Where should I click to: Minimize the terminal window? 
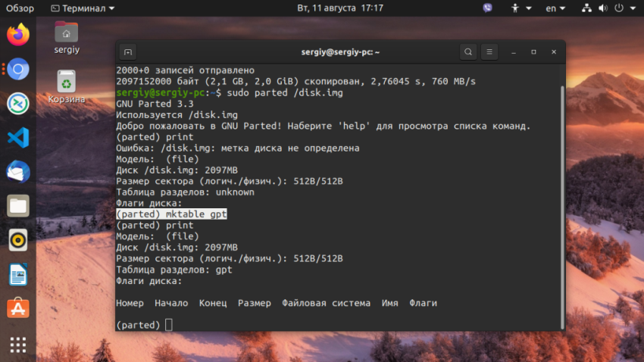click(x=514, y=52)
